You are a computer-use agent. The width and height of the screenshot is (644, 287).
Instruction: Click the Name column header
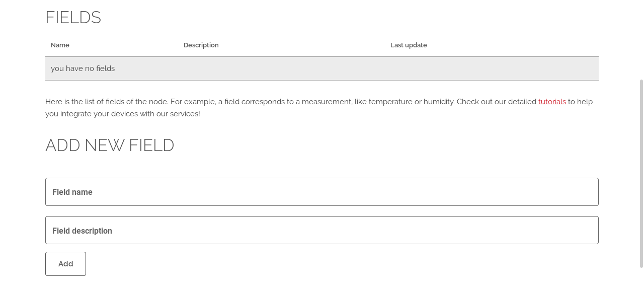[x=60, y=45]
